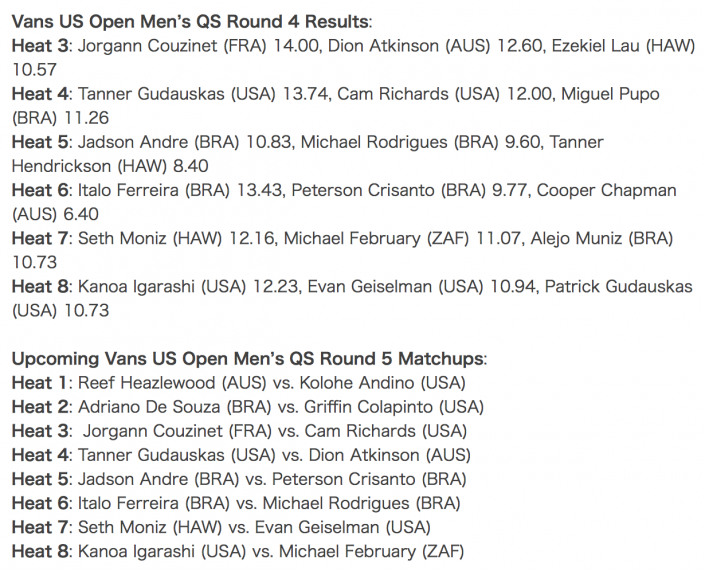This screenshot has height=571, width=705.
Task: Click Michael February in Round 5 Heat 8
Action: tap(347, 551)
